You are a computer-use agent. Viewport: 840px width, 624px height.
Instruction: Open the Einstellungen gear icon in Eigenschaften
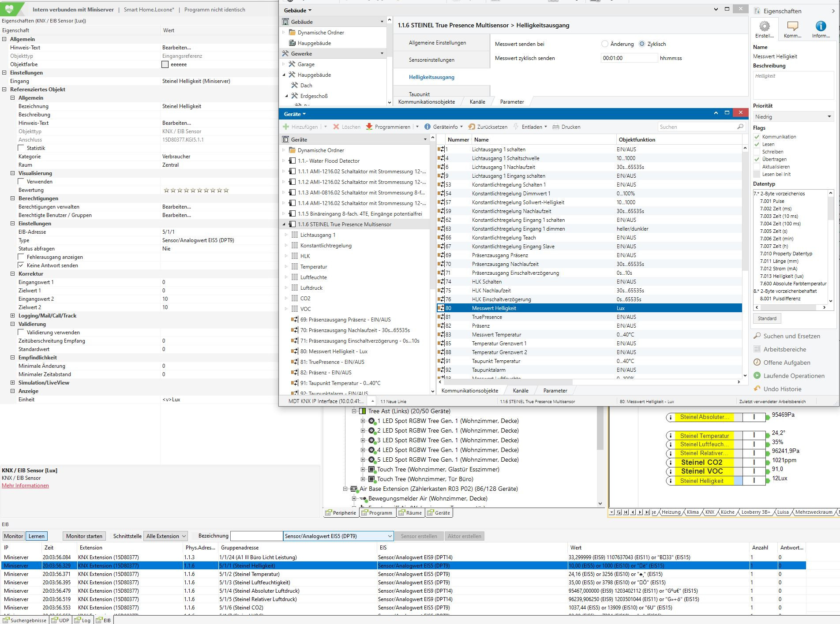764,27
